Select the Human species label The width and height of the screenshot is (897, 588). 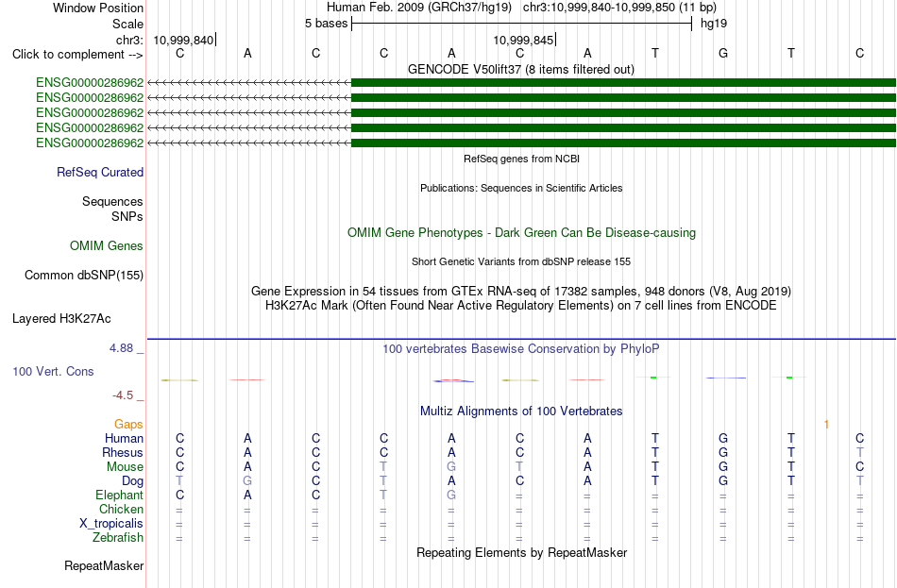pos(124,439)
